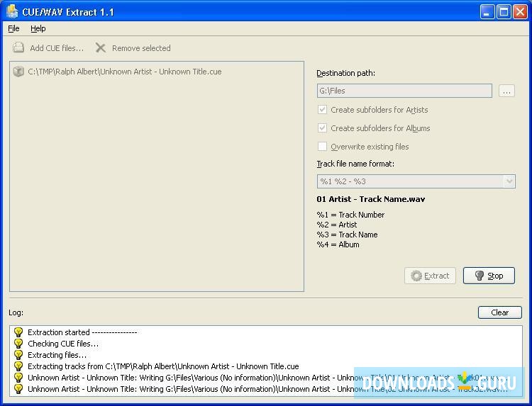Click lightbulb icon beside 'Extracting files...'
The width and height of the screenshot is (532, 406).
coord(18,355)
